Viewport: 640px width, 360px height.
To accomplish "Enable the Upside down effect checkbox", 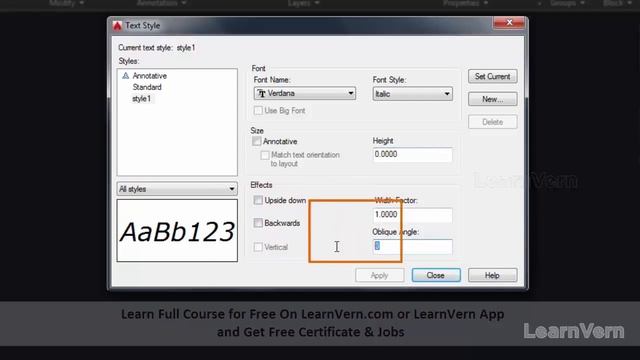I will [x=258, y=200].
